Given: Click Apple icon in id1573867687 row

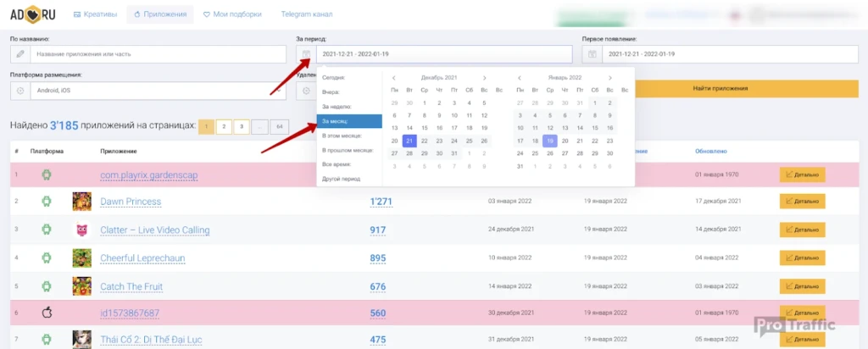Looking at the screenshot, I should click(x=47, y=313).
